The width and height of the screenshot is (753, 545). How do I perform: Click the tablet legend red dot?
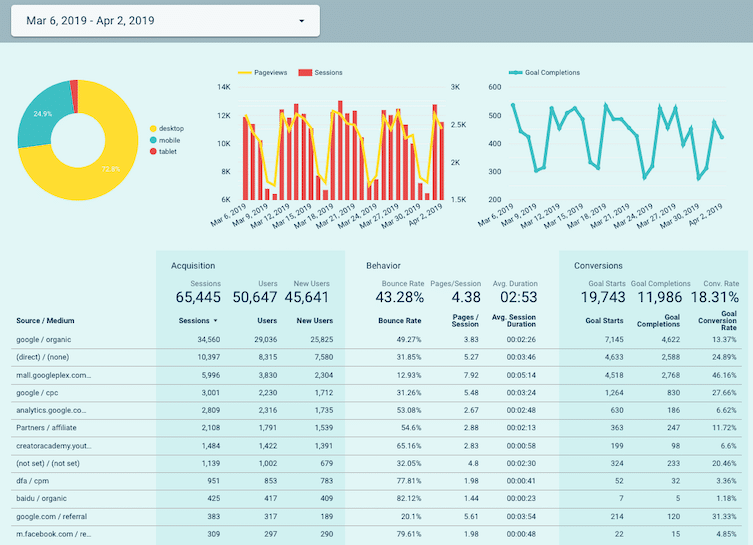tap(153, 151)
